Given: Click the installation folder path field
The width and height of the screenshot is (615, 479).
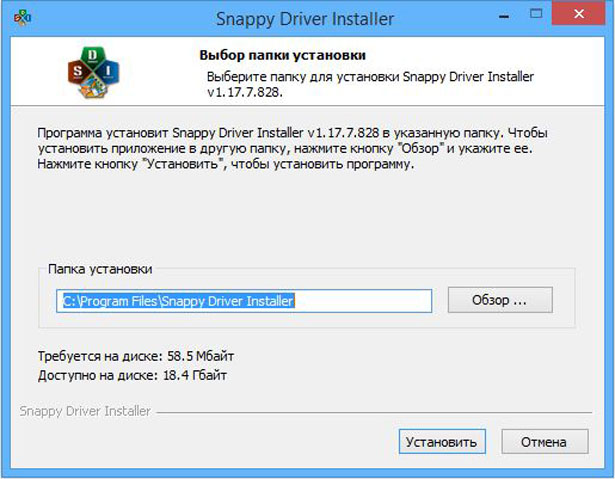Looking at the screenshot, I should [x=244, y=300].
